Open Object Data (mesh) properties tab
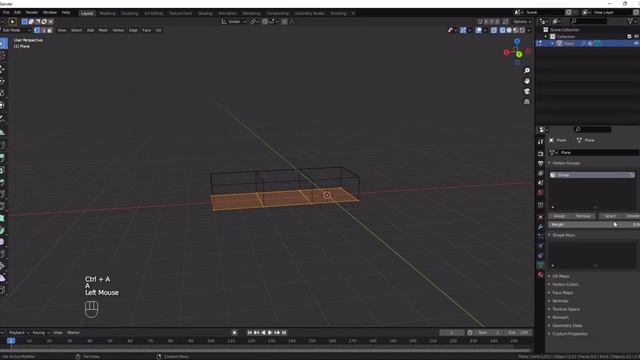 (x=540, y=265)
